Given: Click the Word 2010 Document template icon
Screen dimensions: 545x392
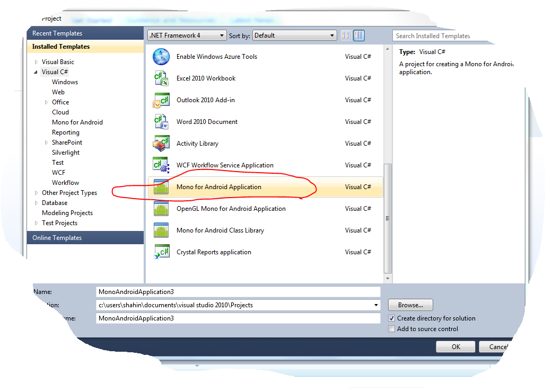Looking at the screenshot, I should (x=161, y=122).
